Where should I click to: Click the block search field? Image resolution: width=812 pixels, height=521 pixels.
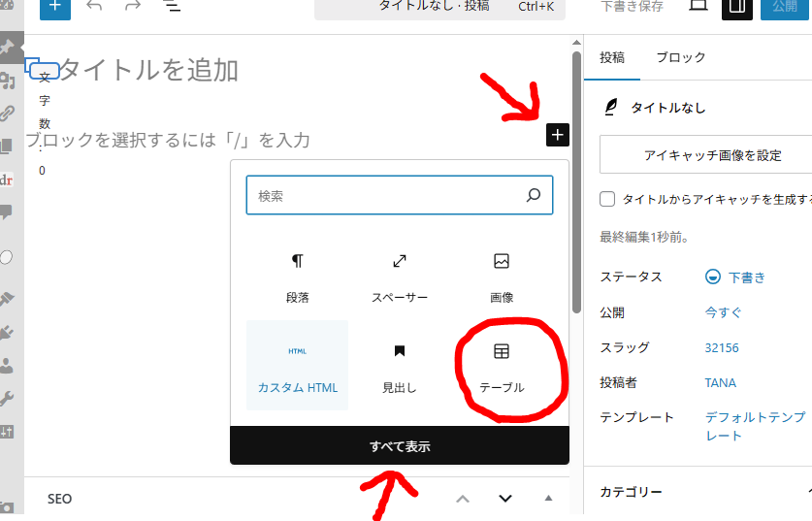pyautogui.click(x=388, y=195)
